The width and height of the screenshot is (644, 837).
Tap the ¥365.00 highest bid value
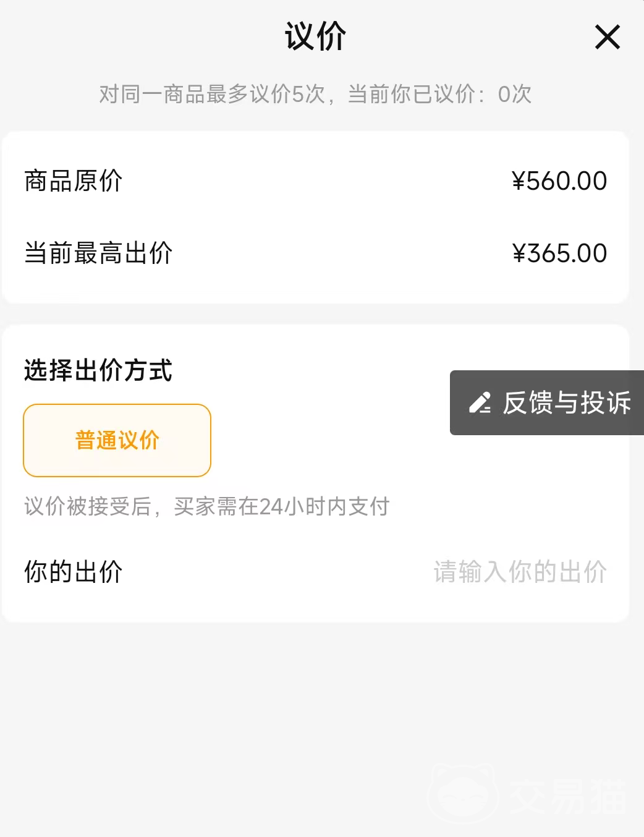559,253
